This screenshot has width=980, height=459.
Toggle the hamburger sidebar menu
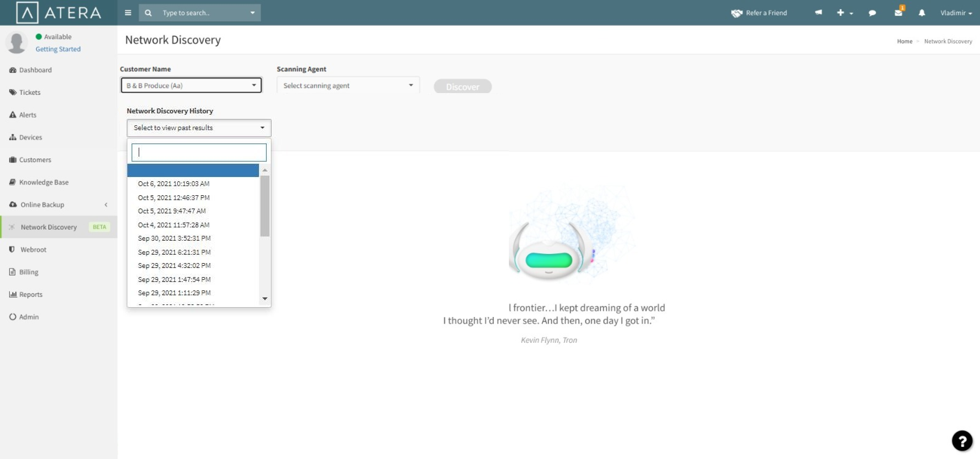pos(128,13)
